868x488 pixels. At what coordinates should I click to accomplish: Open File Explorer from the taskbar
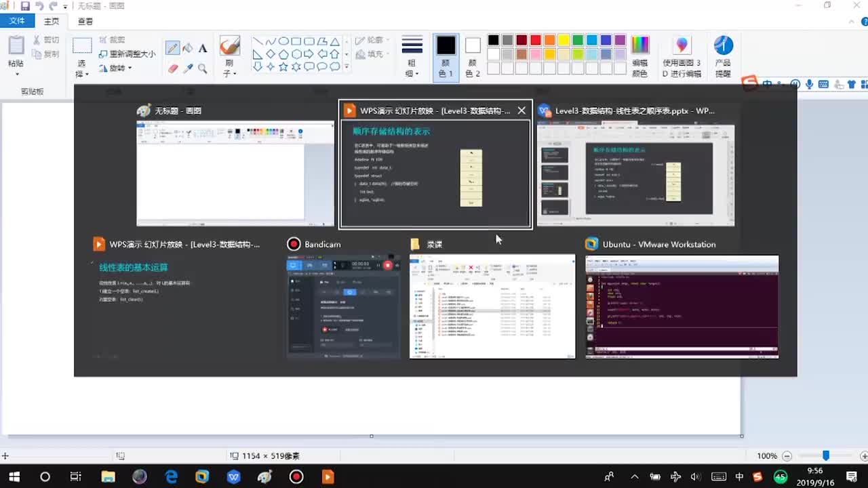pos(108,477)
